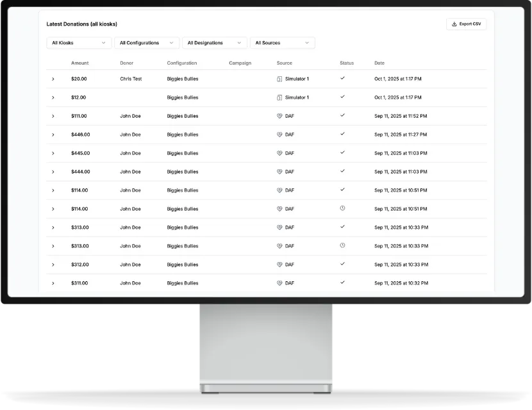
Task: Click the DAF heart icon in $312.00 row
Action: (x=279, y=265)
